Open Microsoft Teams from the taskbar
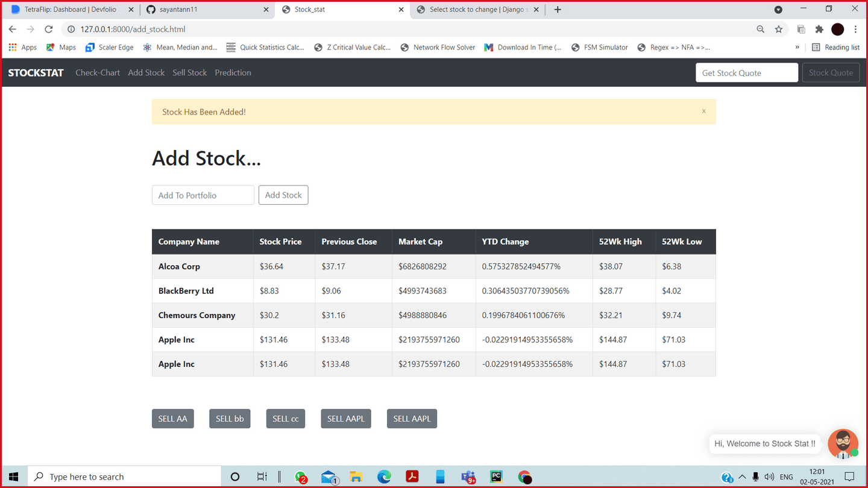 [x=468, y=477]
